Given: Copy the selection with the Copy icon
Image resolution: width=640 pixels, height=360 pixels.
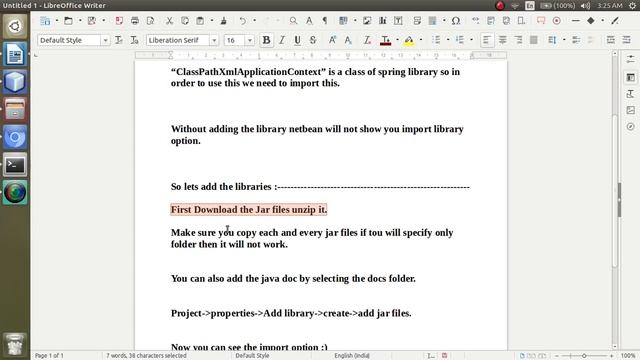Looking at the screenshot, I should 184,21.
